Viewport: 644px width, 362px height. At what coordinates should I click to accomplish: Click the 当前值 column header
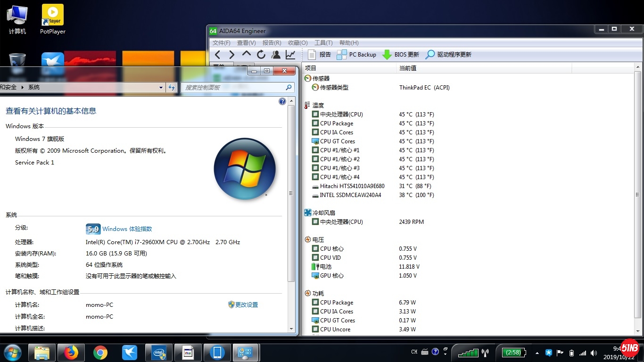point(408,68)
